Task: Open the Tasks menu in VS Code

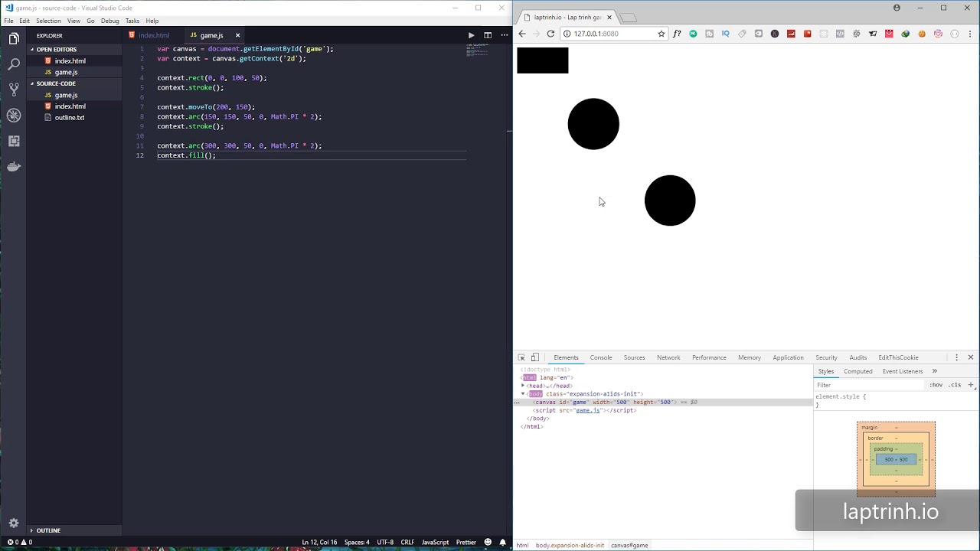Action: [x=132, y=21]
